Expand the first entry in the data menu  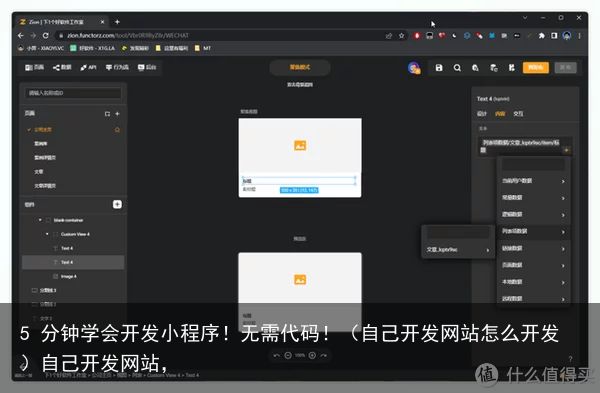click(x=533, y=181)
